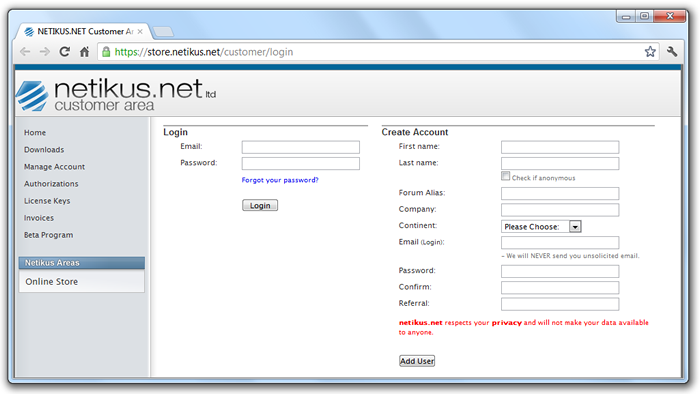Focus the Company field

pyautogui.click(x=560, y=210)
